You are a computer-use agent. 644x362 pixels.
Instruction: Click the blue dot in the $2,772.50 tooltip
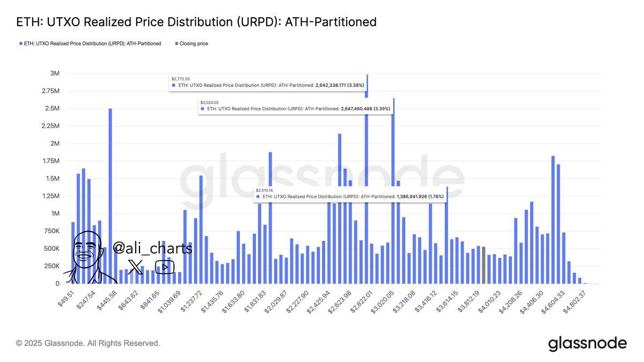(x=173, y=85)
